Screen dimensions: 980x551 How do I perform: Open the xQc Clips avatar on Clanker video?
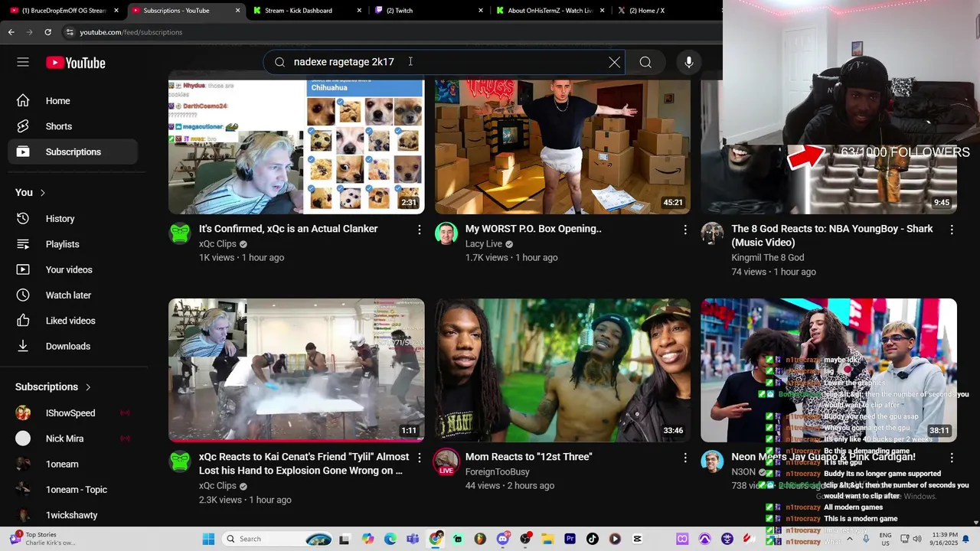pos(180,233)
